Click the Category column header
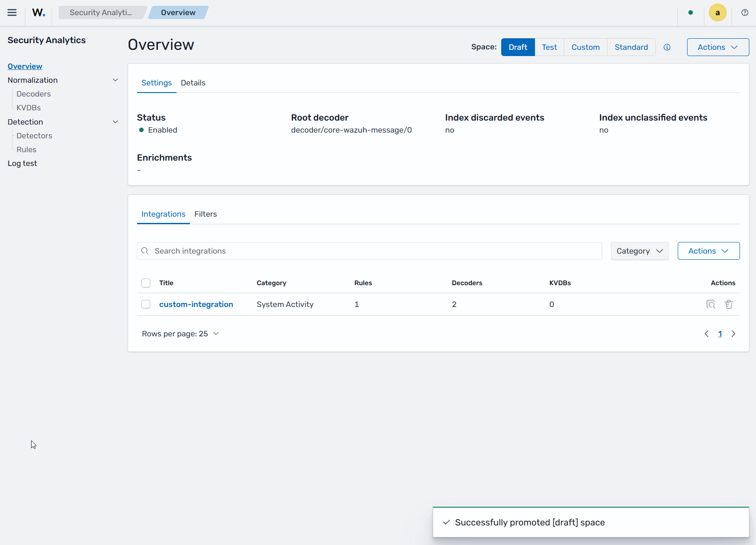Screen dimensions: 756x545 [x=271, y=283]
